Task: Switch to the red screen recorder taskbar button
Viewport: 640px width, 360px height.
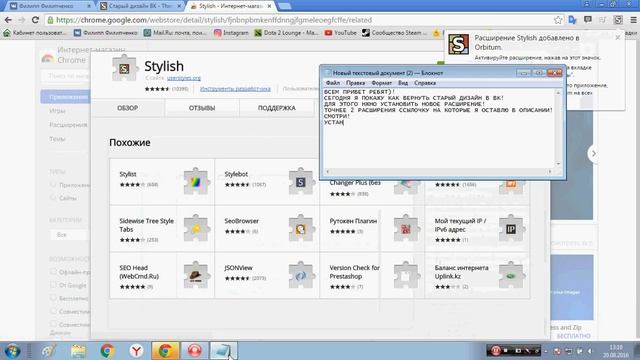Action: (194, 351)
